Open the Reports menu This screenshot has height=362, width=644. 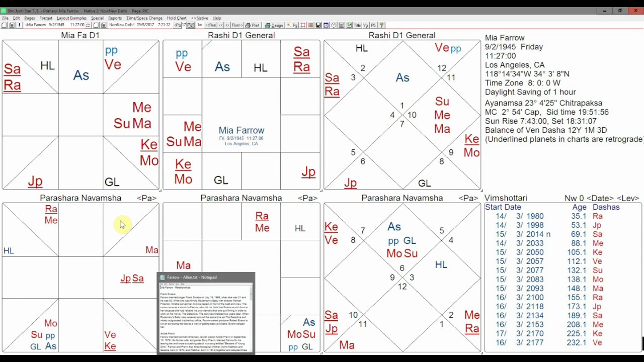[115, 18]
